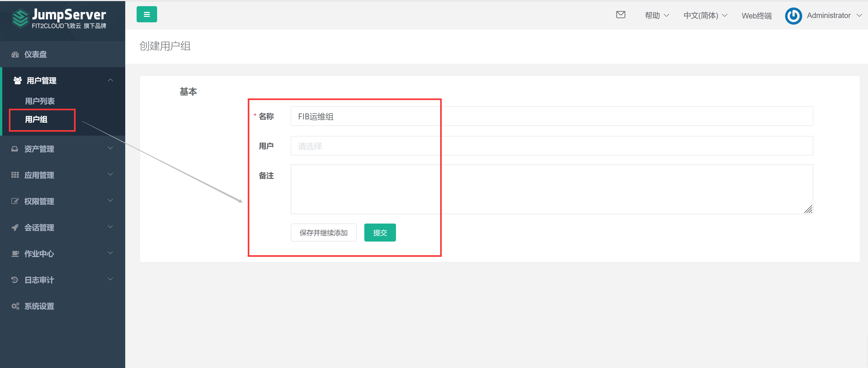The width and height of the screenshot is (868, 368).
Task: Click the Administrator avatar icon
Action: (x=793, y=16)
